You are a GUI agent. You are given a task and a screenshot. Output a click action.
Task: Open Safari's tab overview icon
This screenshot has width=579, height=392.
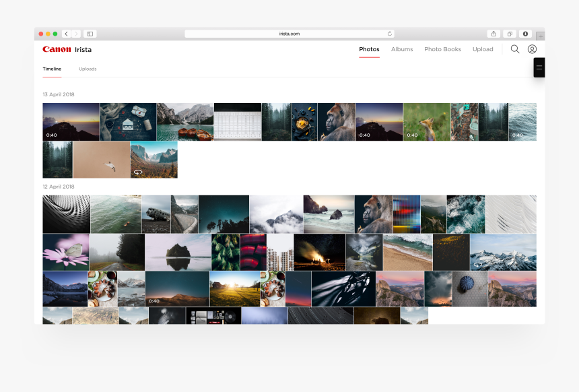coord(509,33)
